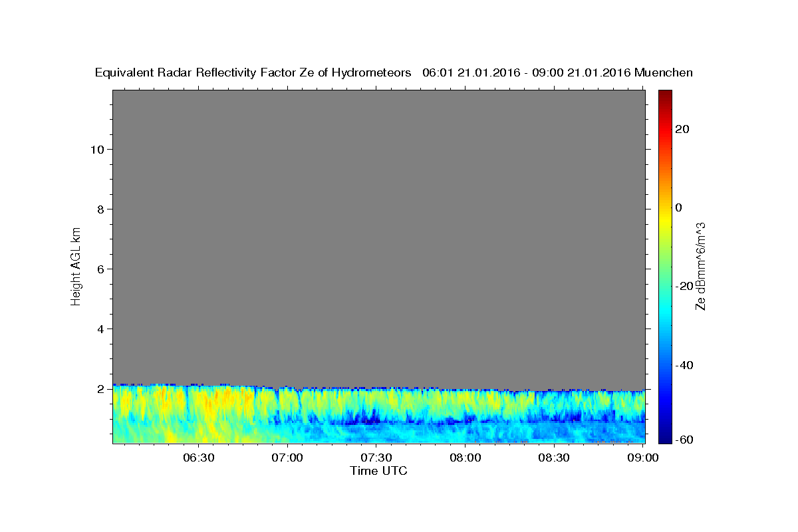
Task: Click the 'Ze dBmm^6/m^3' colorbar label
Action: click(700, 266)
